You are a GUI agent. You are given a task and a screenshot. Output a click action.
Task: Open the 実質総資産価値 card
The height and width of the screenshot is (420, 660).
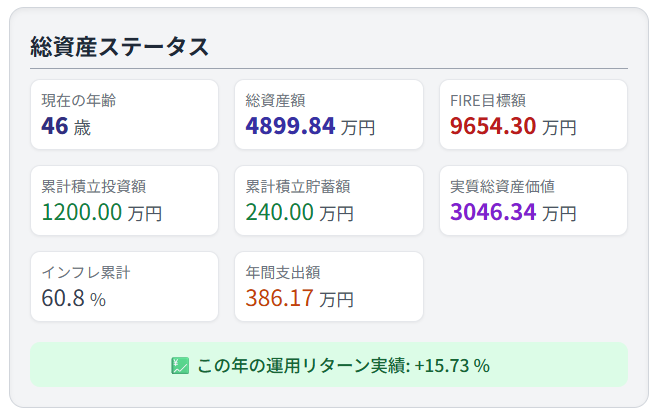[x=533, y=200]
